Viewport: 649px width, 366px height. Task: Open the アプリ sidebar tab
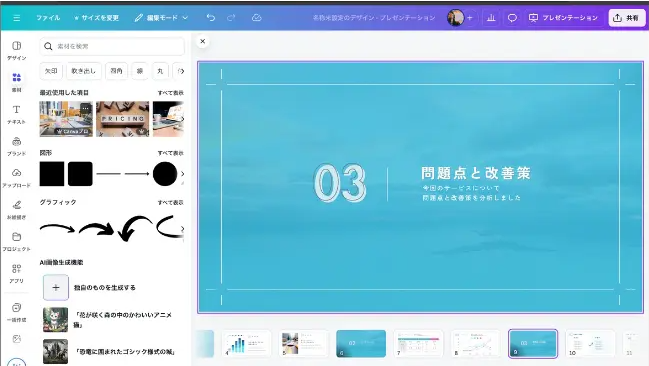point(17,274)
